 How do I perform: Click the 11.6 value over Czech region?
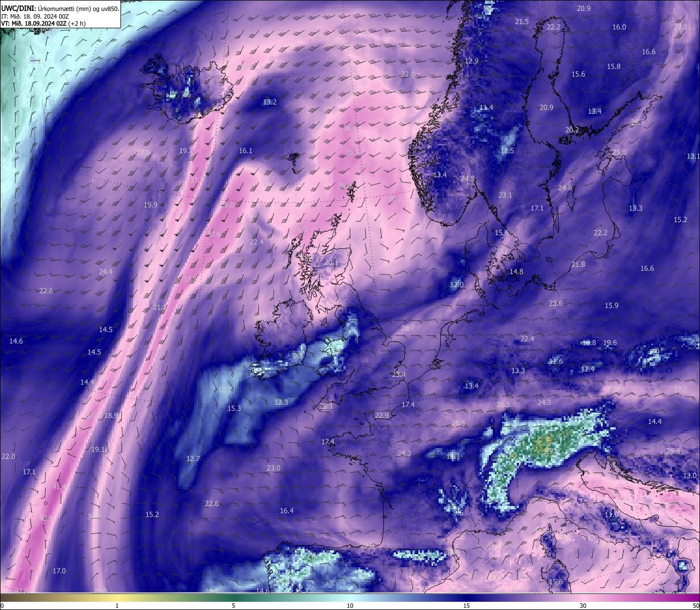[555, 362]
